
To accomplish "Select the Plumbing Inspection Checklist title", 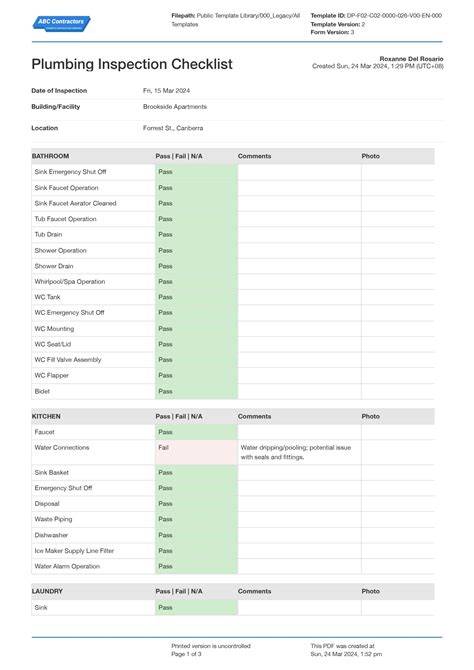I will [x=132, y=64].
